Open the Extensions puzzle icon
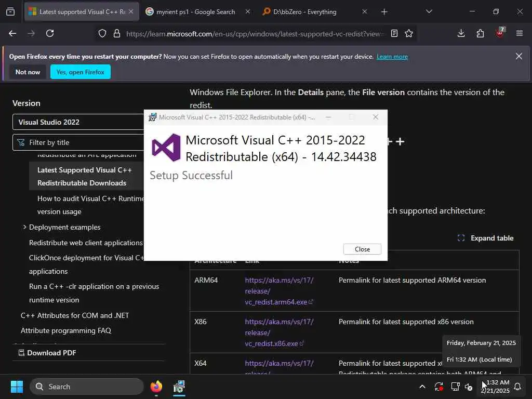The image size is (532, 399). [480, 33]
